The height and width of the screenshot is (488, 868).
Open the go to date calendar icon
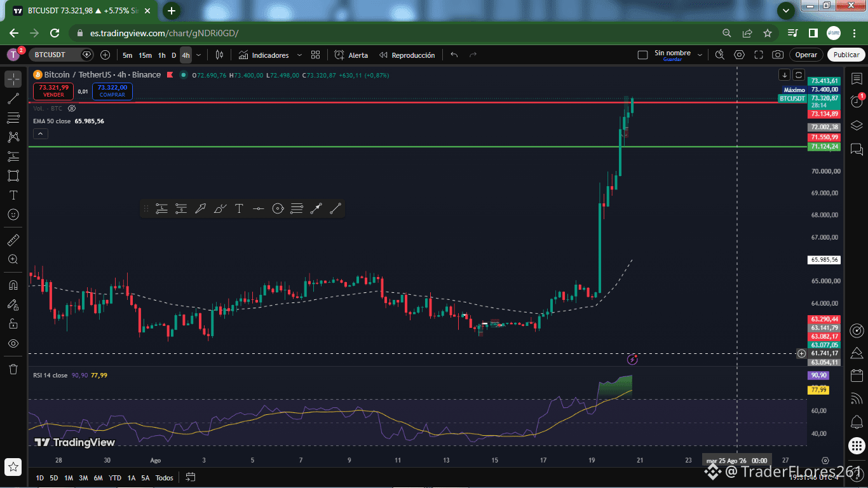click(190, 477)
